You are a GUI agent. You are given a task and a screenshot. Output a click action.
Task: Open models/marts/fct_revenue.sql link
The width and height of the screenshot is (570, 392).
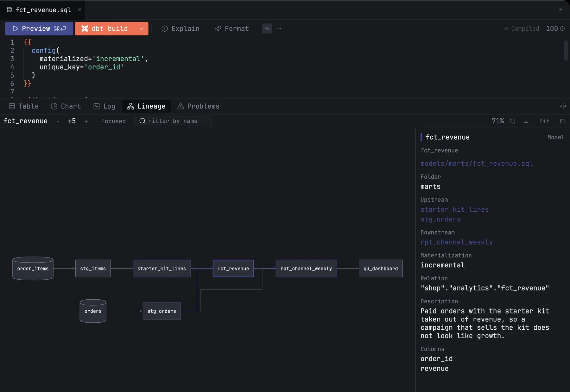[477, 164]
